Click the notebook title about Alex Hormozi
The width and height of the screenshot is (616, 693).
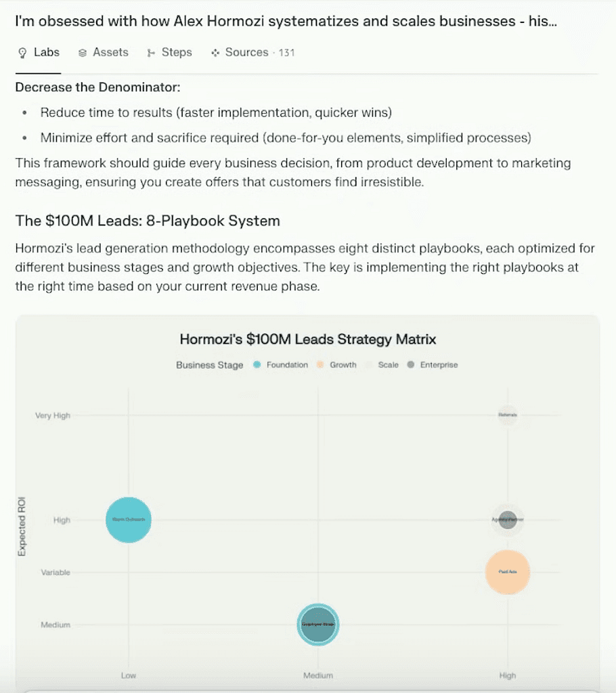[x=285, y=21]
